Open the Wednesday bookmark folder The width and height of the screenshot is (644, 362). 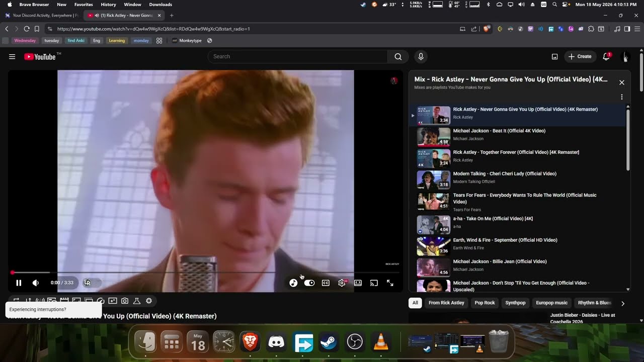click(x=25, y=41)
